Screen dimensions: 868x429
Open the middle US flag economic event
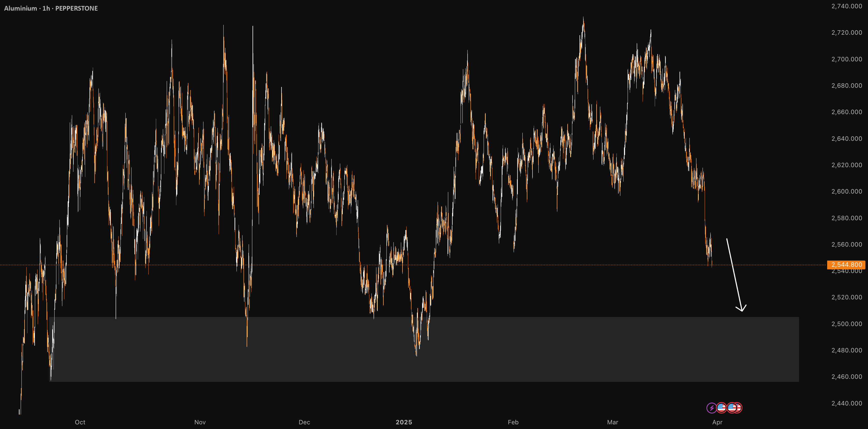point(732,408)
